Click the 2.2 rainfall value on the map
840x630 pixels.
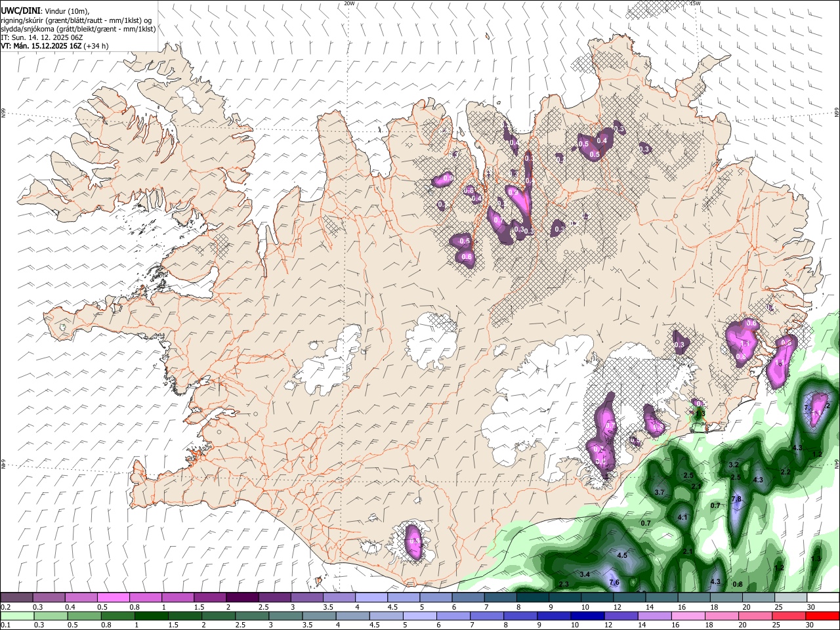pyautogui.click(x=786, y=472)
